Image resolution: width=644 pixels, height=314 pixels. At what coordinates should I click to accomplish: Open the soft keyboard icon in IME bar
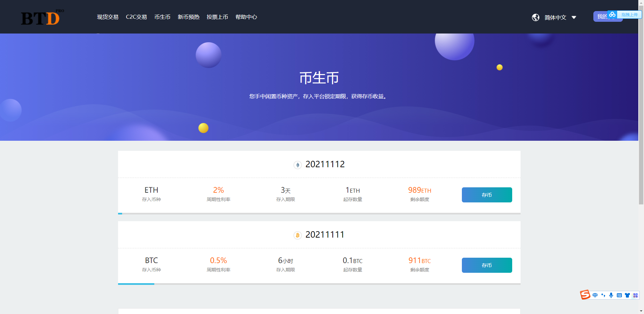point(619,295)
